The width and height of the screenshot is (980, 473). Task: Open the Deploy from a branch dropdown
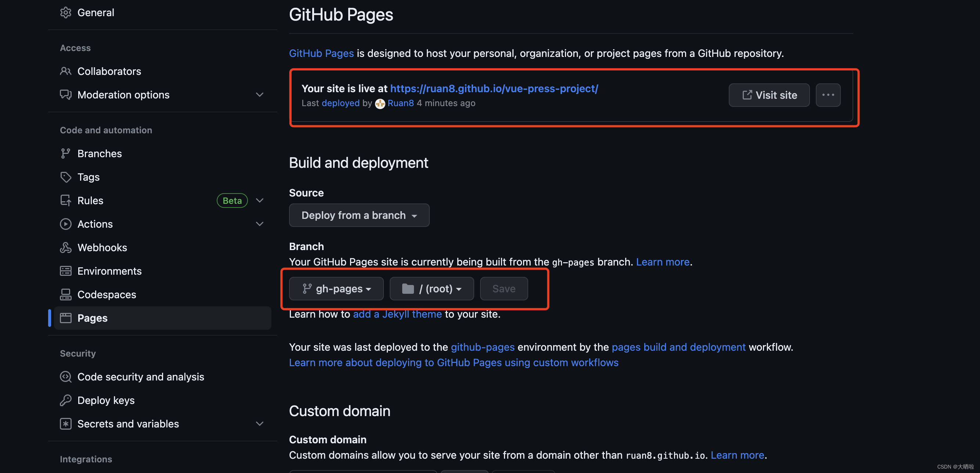click(359, 215)
